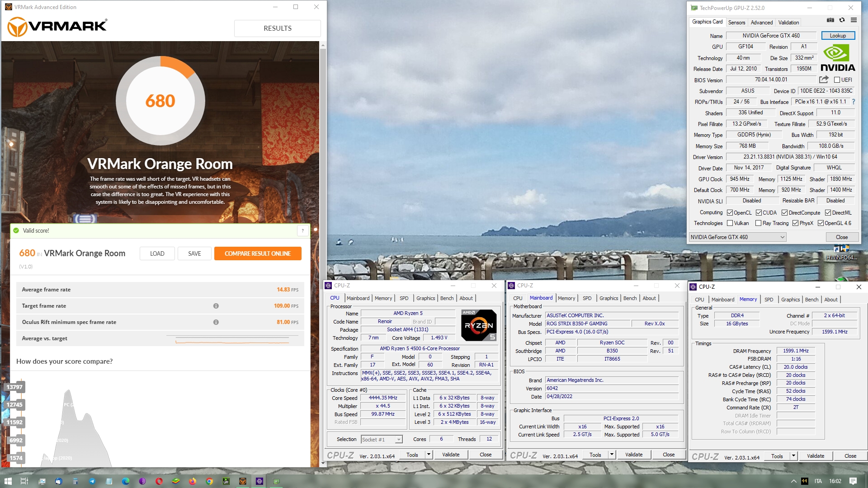This screenshot has height=488, width=868.
Task: Launch Firefox from the taskbar
Action: coord(193,481)
